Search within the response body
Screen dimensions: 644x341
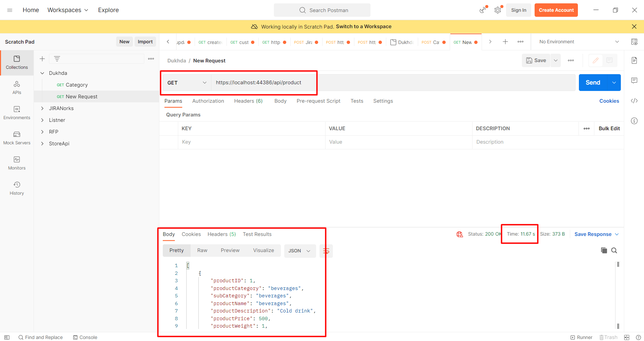pos(614,250)
